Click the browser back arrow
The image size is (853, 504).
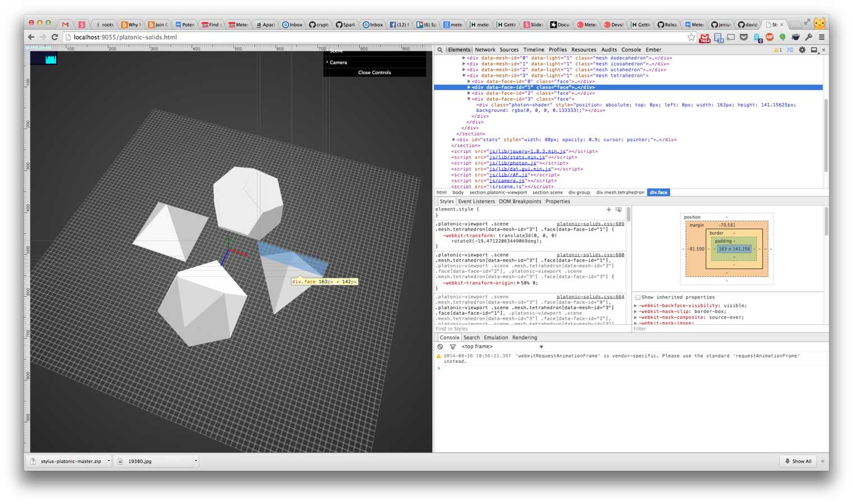31,37
